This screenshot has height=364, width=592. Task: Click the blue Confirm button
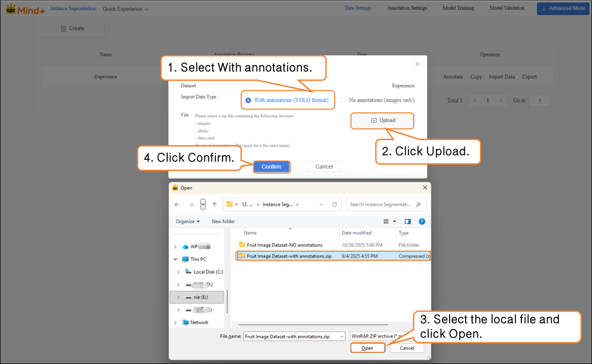[x=271, y=167]
